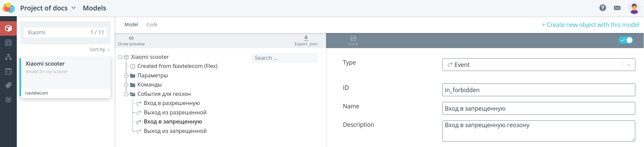
Task: Select Выход из разрешенной tree item
Action: point(175,113)
